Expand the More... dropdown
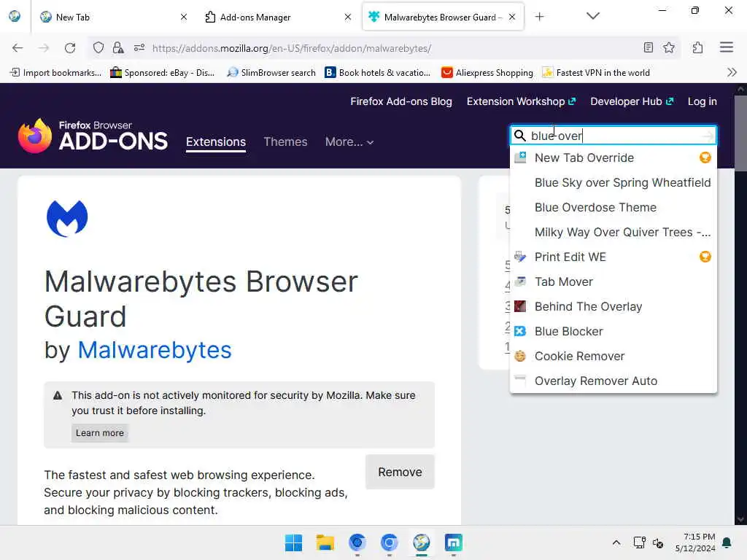Screen dimensions: 747x560 point(349,142)
